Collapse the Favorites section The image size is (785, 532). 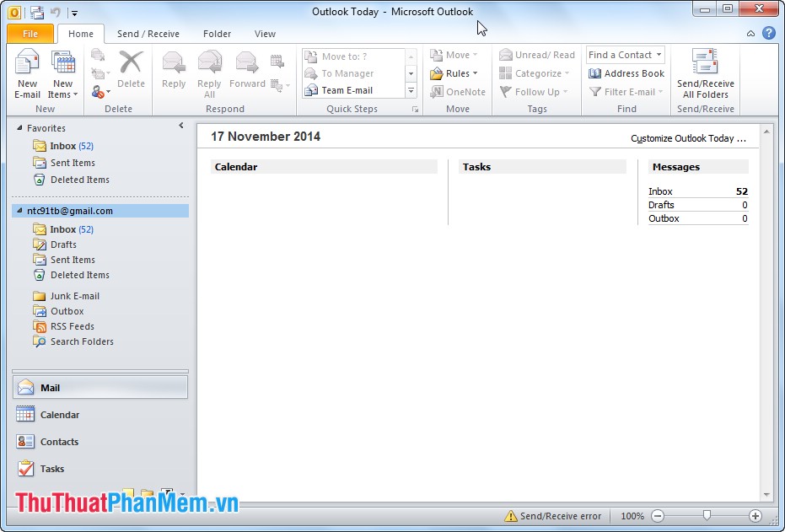(20, 127)
